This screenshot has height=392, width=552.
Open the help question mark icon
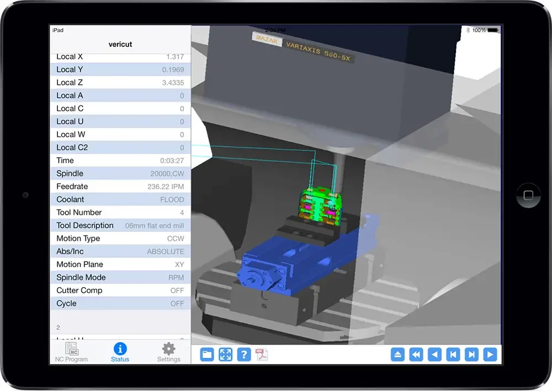pyautogui.click(x=244, y=354)
